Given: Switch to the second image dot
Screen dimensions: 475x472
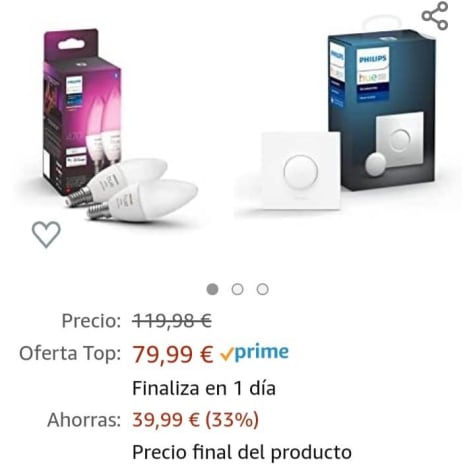Looking at the screenshot, I should point(237,289).
